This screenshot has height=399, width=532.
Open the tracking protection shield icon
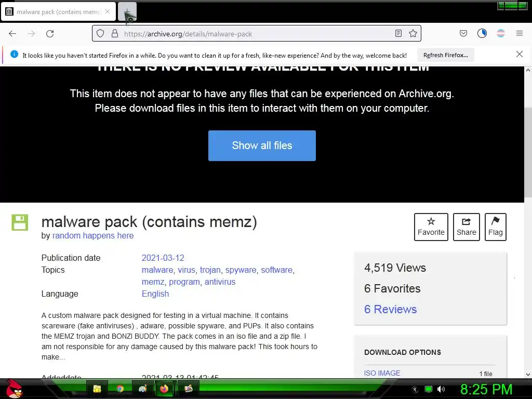click(x=100, y=34)
